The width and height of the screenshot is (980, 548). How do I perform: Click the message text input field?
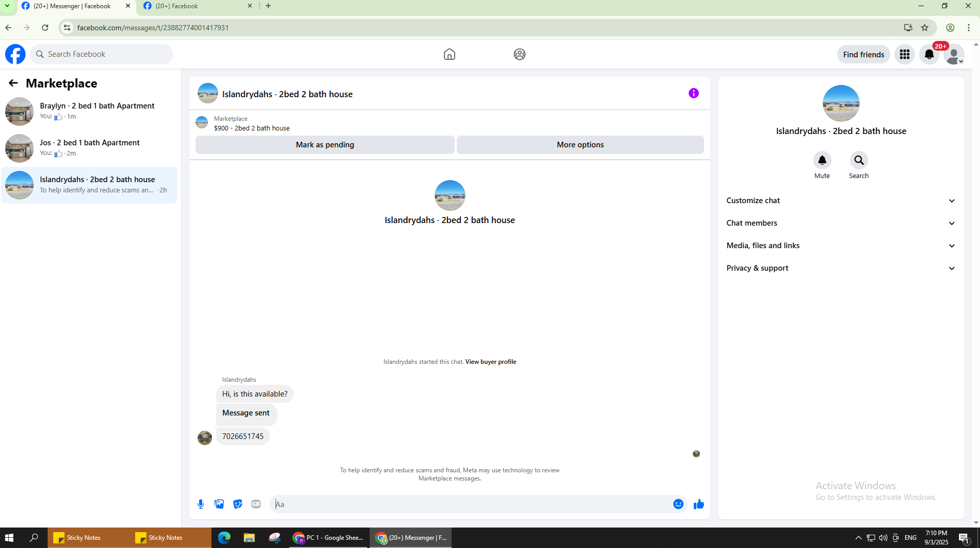(471, 504)
